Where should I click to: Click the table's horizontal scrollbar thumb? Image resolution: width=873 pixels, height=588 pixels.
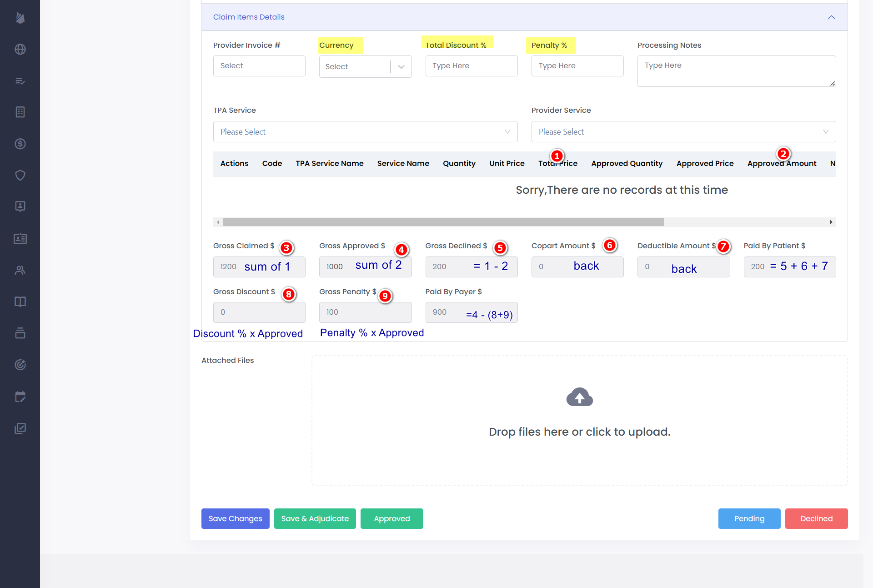tap(443, 222)
